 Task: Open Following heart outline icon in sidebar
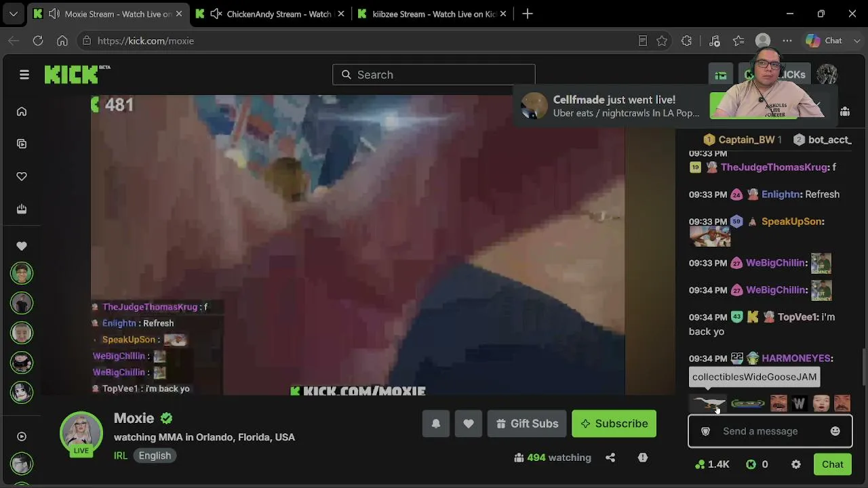(x=22, y=176)
